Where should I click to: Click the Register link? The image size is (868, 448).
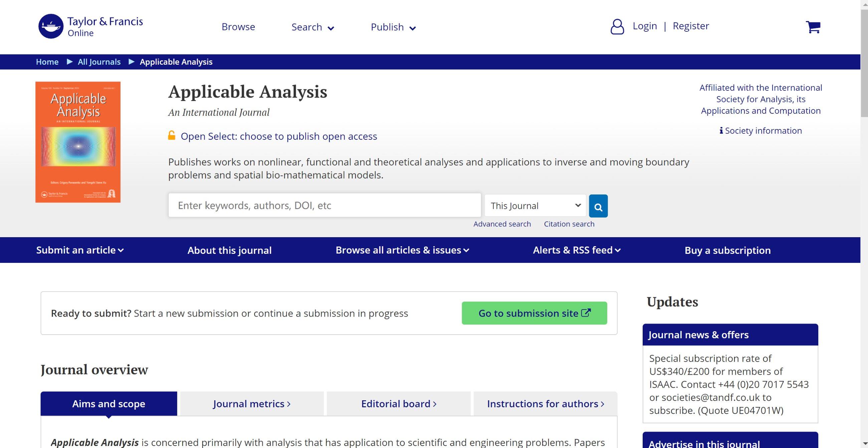pyautogui.click(x=691, y=26)
